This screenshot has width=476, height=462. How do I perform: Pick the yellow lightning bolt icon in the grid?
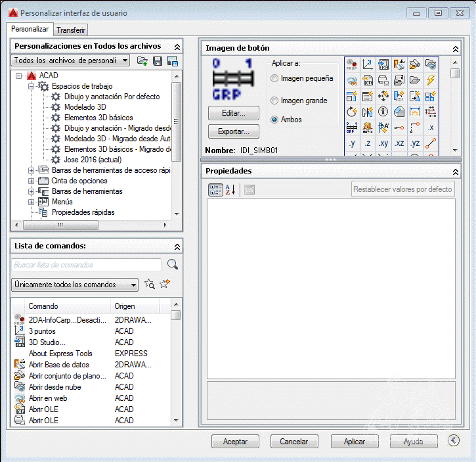click(x=431, y=80)
